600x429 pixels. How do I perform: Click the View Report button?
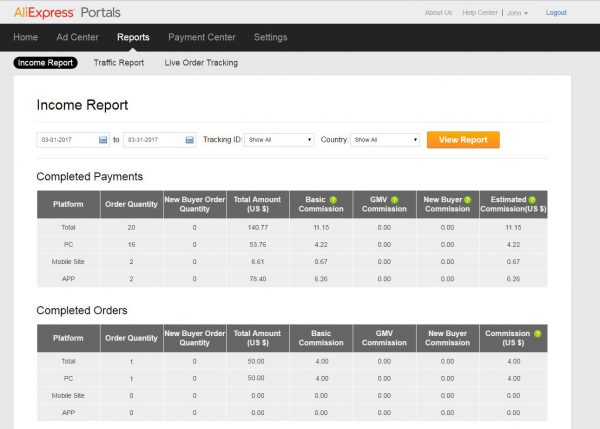463,140
